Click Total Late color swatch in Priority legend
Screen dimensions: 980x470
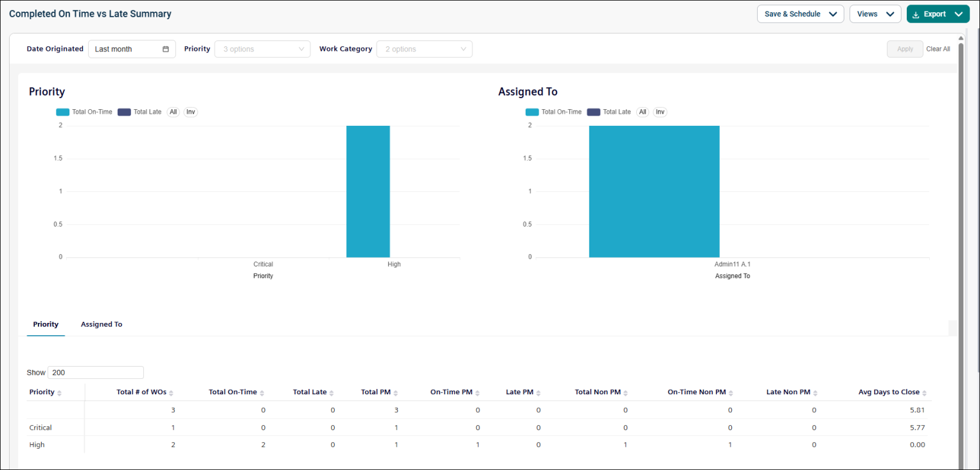pos(124,112)
